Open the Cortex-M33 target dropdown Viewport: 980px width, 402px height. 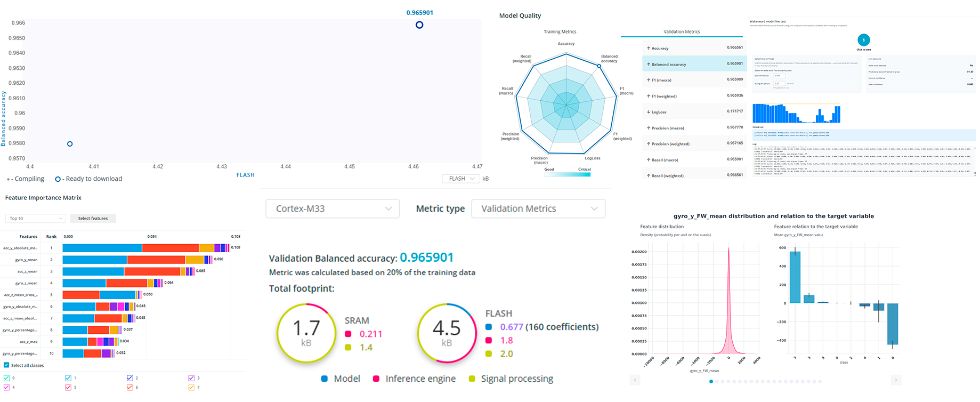pos(333,208)
